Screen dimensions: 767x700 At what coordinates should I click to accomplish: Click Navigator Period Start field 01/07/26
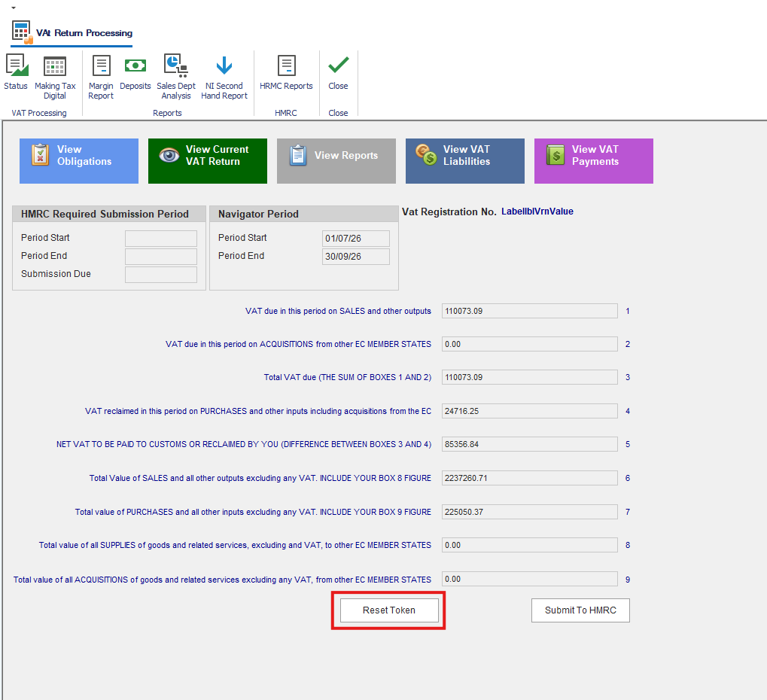tap(355, 238)
